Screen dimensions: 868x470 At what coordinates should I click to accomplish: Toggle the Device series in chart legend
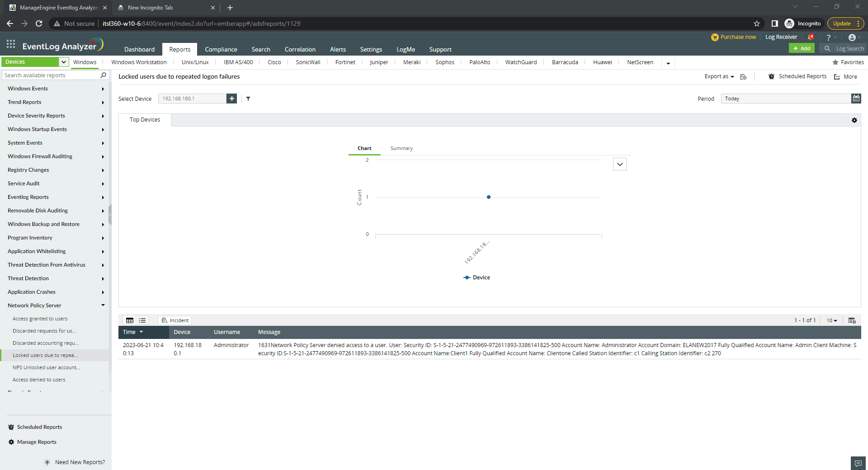click(477, 277)
